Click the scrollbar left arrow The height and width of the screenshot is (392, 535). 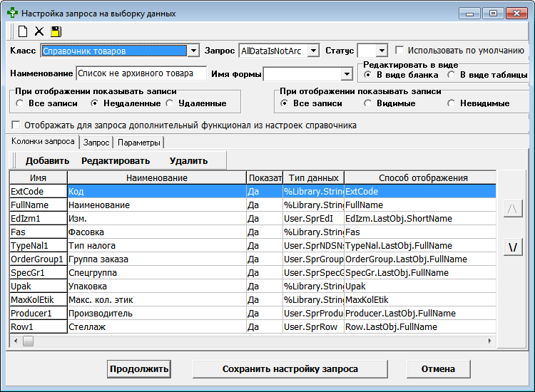(16, 341)
